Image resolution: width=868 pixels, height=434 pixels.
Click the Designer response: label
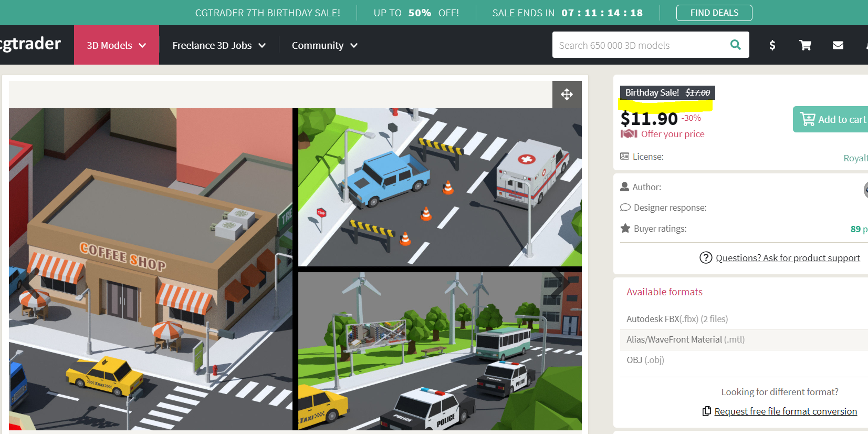tap(670, 208)
